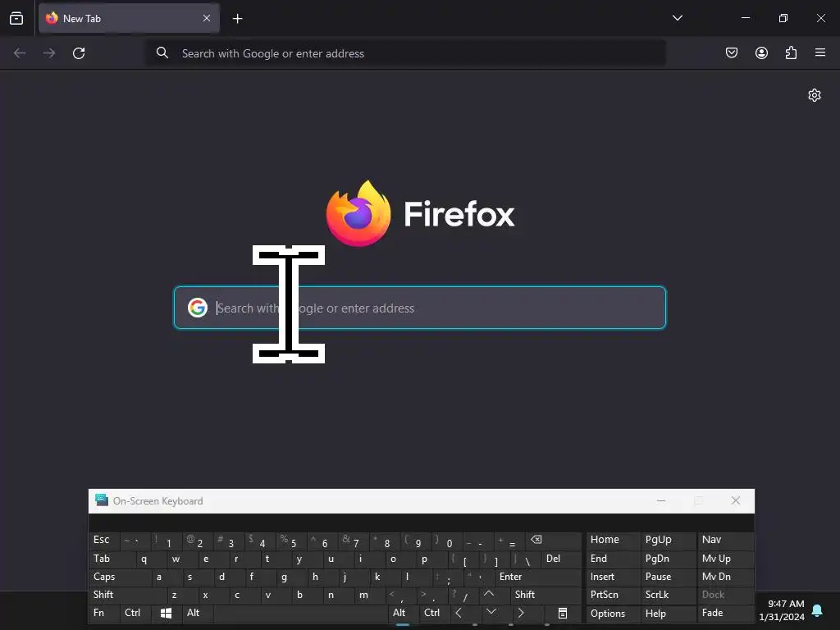This screenshot has width=840, height=630.
Task: Toggle Caps key on On-Screen Keyboard
Action: tap(119, 577)
